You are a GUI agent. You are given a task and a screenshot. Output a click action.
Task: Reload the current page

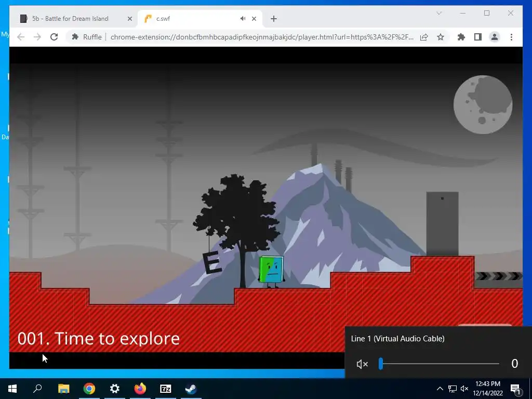click(x=54, y=37)
